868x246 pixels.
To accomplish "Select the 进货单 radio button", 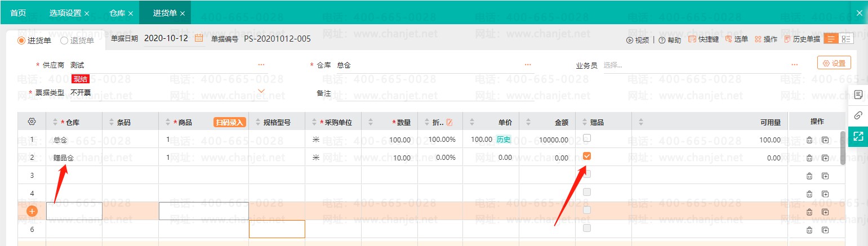I will (21, 40).
